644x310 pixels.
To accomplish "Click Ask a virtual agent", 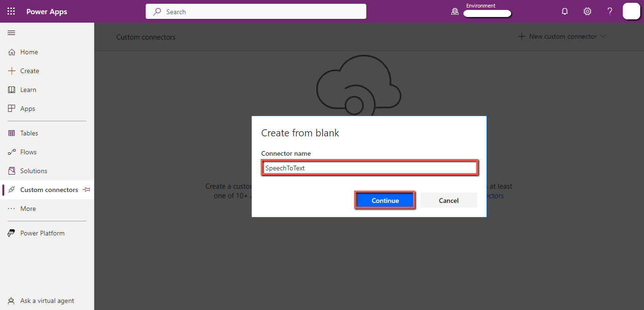I will pos(47,301).
